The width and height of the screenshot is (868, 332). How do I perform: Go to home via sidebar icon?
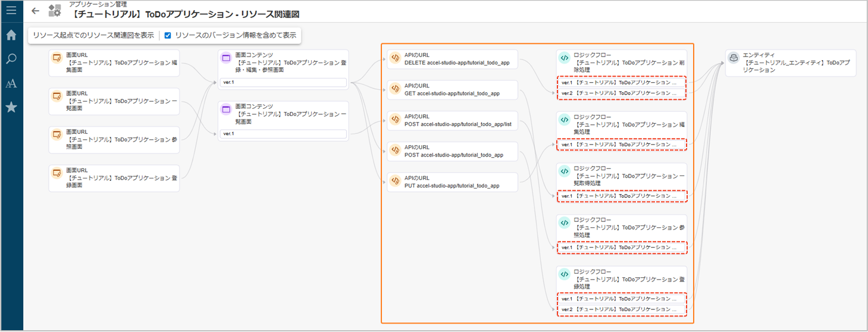tap(11, 35)
